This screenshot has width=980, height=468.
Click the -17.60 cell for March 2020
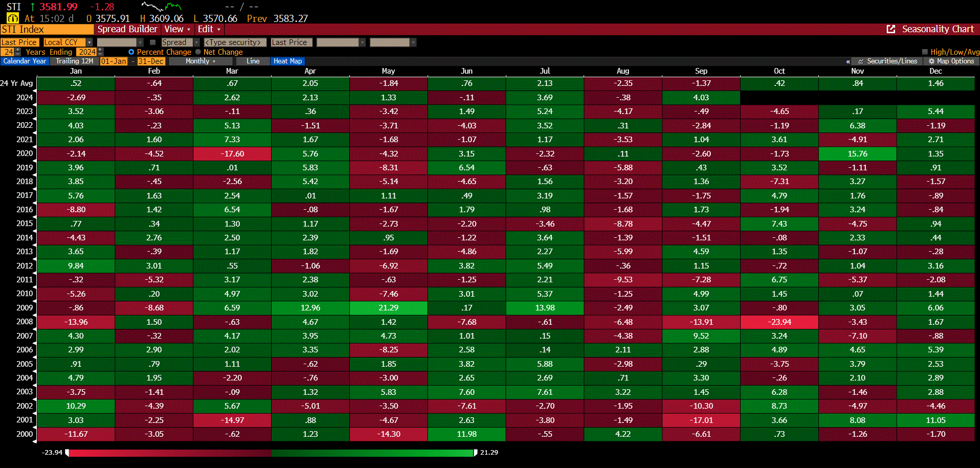point(232,153)
